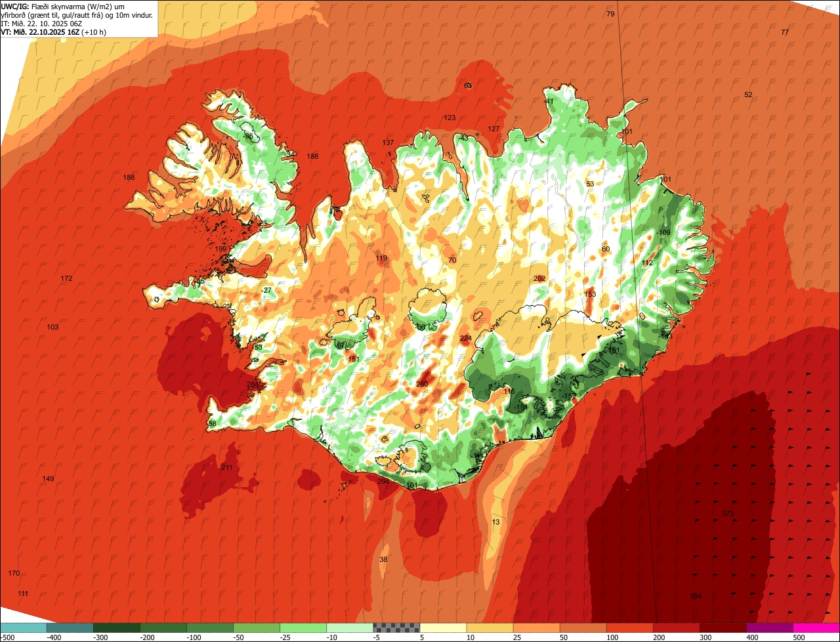Click the value 13 south of Iceland
This screenshot has width=840, height=642.
point(495,522)
